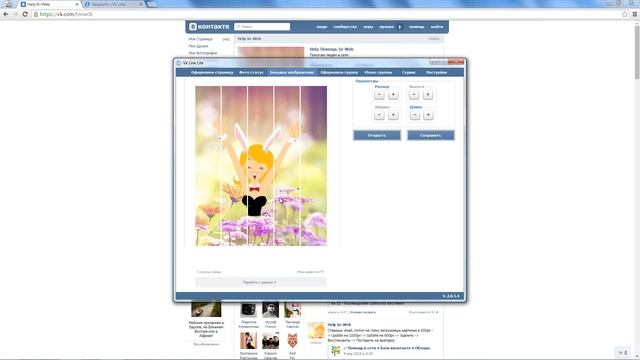
Task: Decrease the Ширина parameter with minus button
Action: point(379,115)
